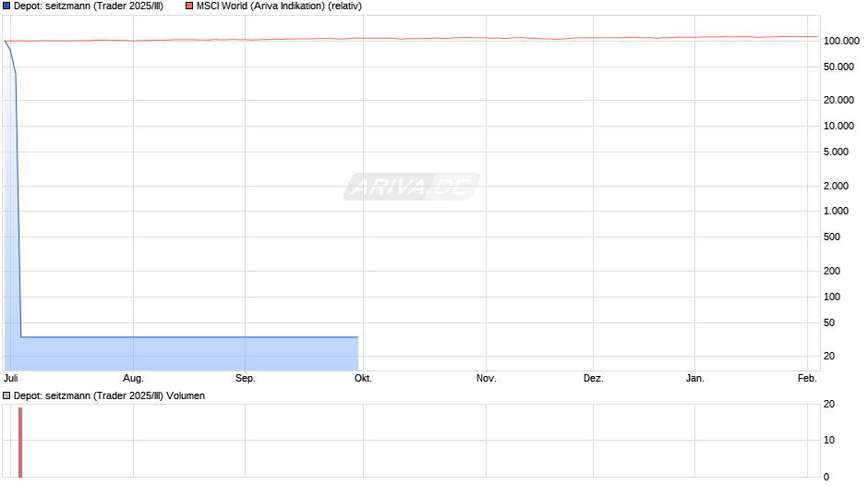The width and height of the screenshot is (868, 486).
Task: Click the red volume bar in July
Action: 20,443
